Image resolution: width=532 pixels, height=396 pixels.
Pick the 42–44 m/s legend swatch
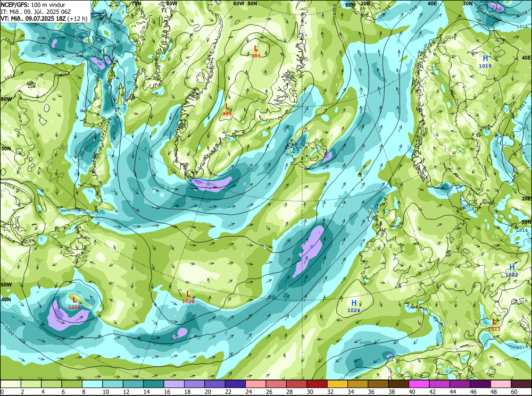pyautogui.click(x=439, y=384)
